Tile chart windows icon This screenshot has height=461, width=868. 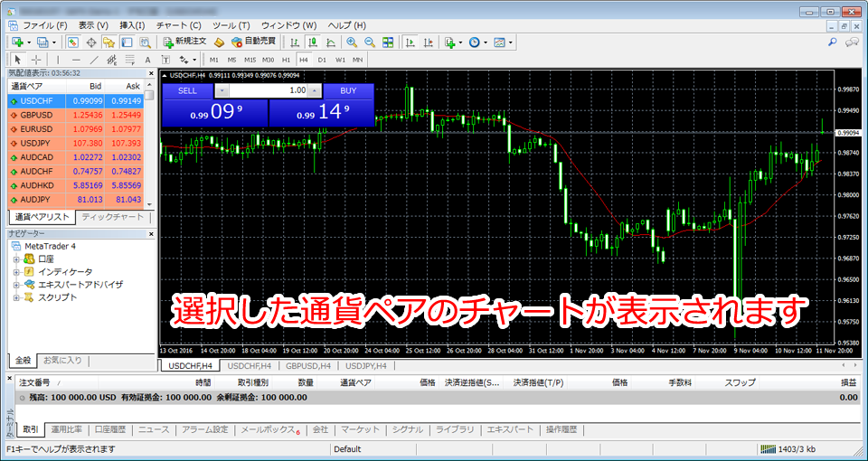click(x=388, y=42)
